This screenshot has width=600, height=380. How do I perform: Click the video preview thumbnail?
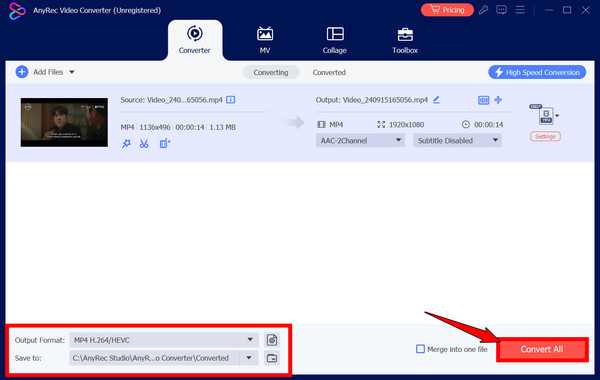point(64,122)
